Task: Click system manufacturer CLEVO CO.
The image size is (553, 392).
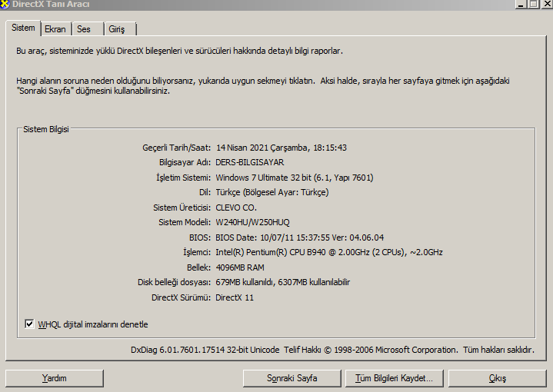Action: 236,208
